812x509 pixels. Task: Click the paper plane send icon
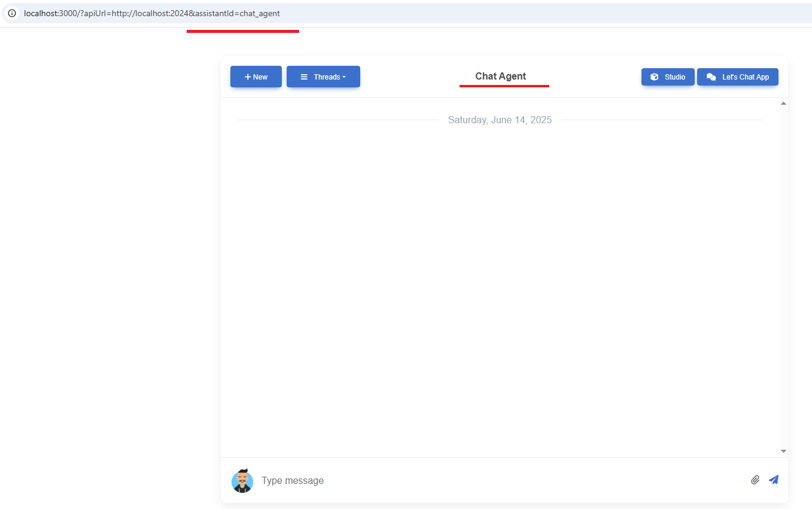pyautogui.click(x=774, y=480)
